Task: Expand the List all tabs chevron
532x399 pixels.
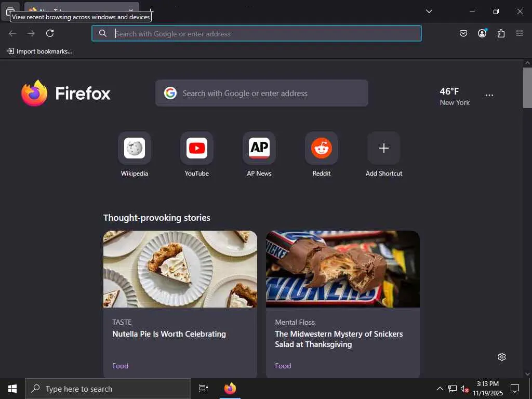Action: (x=429, y=11)
